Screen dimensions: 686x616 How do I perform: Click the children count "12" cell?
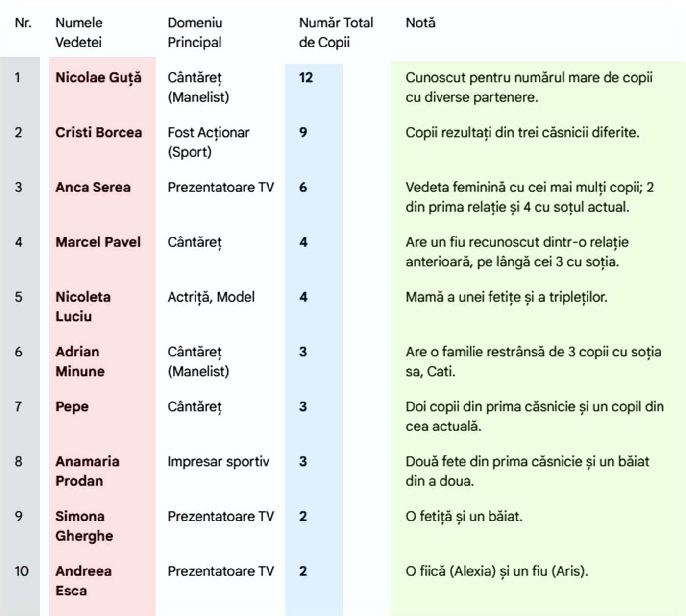click(x=306, y=78)
